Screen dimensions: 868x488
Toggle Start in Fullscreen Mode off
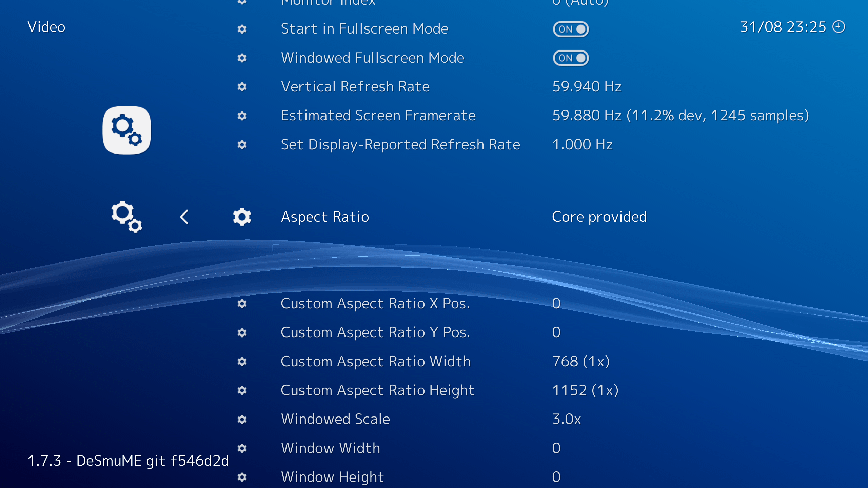[571, 29]
